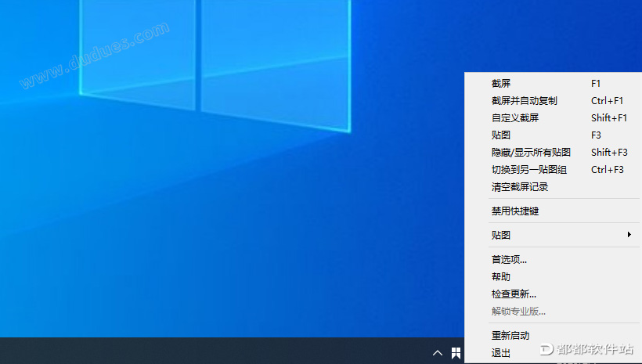This screenshot has height=364, width=642.
Task: Click the Snipaste tray icon in taskbar
Action: click(x=456, y=353)
